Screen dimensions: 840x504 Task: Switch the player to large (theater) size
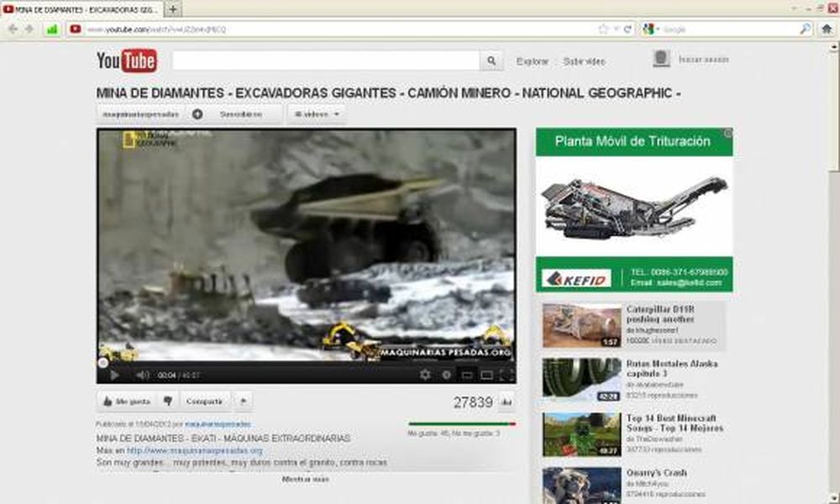[486, 375]
